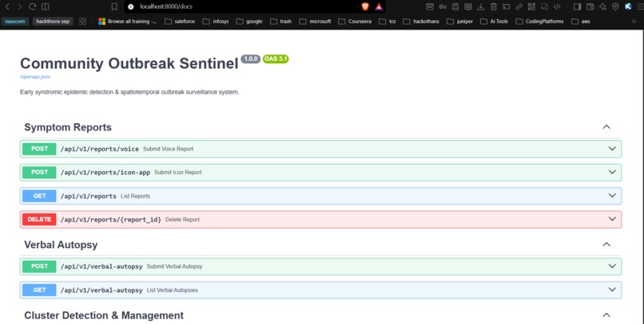Copy link with the chain-link icon
This screenshot has width=644, height=324.
point(519,6)
